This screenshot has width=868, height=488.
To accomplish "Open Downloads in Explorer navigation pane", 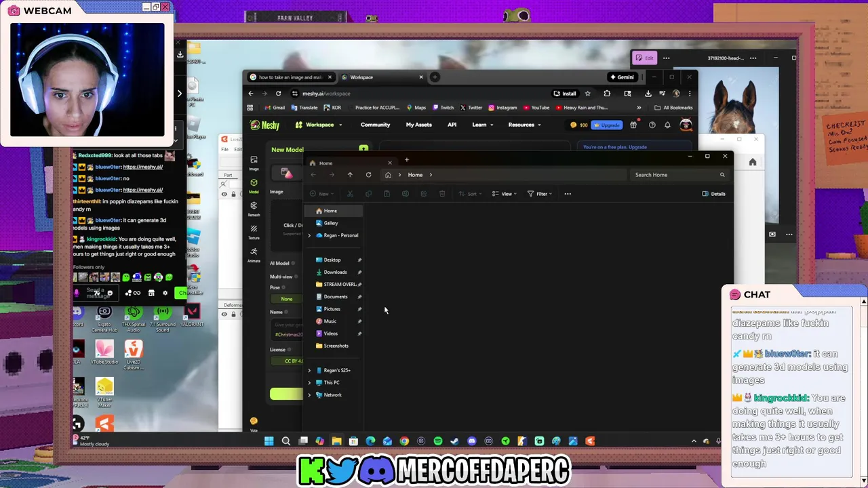I will [x=335, y=272].
